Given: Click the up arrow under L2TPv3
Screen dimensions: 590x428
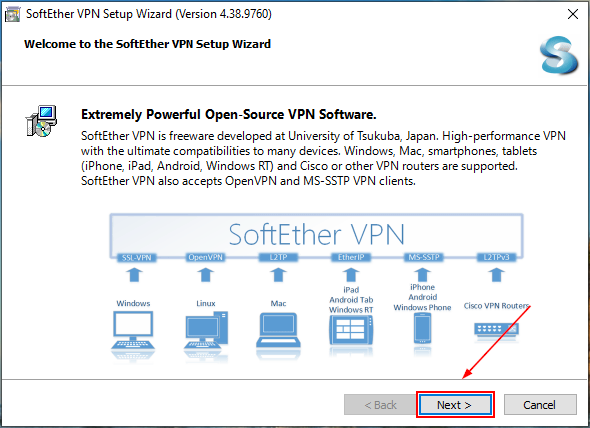Looking at the screenshot, I should coord(496,275).
